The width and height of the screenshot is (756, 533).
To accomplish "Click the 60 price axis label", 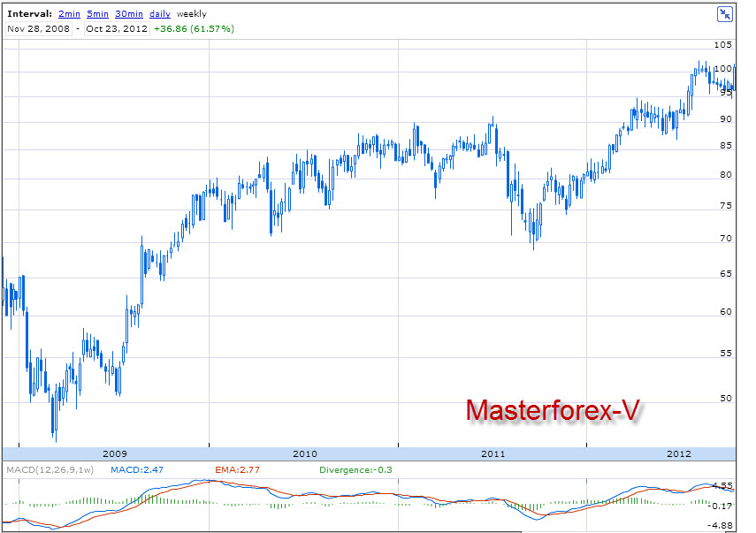I will [726, 312].
